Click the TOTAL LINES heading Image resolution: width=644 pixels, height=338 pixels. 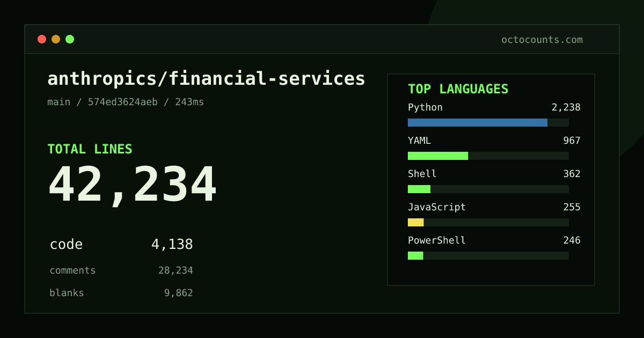tap(90, 149)
